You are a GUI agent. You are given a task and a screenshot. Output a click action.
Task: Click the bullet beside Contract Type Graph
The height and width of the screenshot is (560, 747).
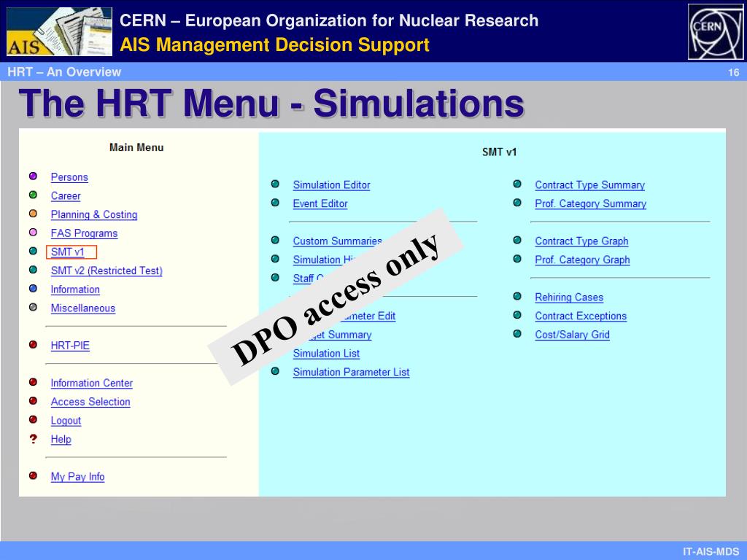point(517,240)
